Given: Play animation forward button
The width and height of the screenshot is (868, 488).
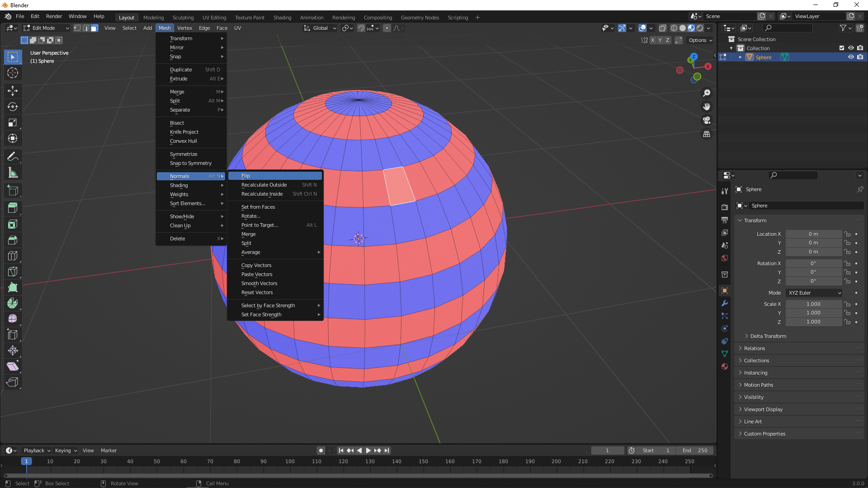Looking at the screenshot, I should point(368,450).
